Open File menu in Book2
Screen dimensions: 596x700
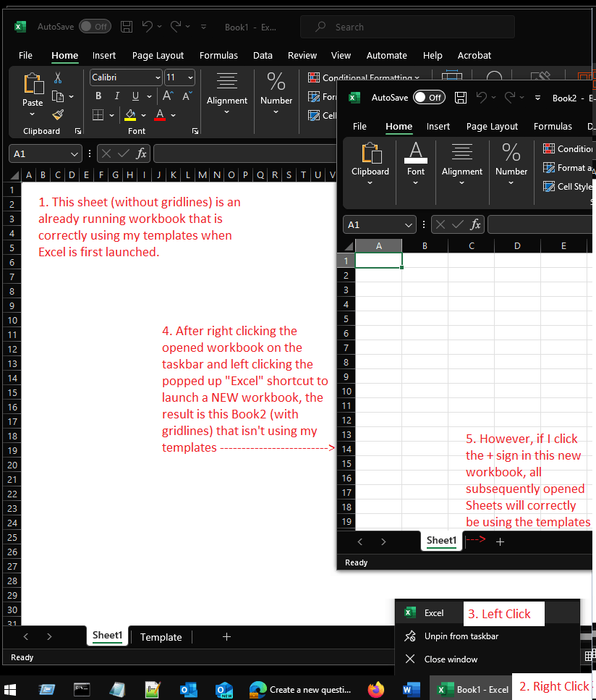359,127
